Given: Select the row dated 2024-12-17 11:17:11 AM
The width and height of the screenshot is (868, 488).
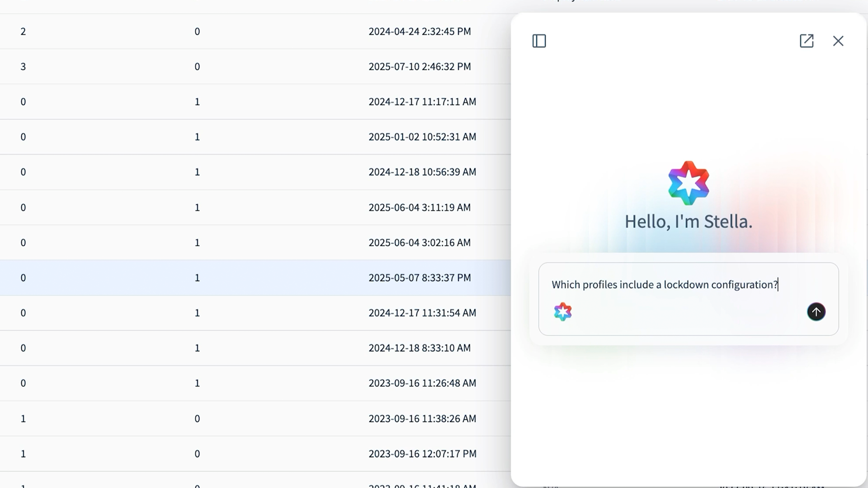Looking at the screenshot, I should (422, 102).
